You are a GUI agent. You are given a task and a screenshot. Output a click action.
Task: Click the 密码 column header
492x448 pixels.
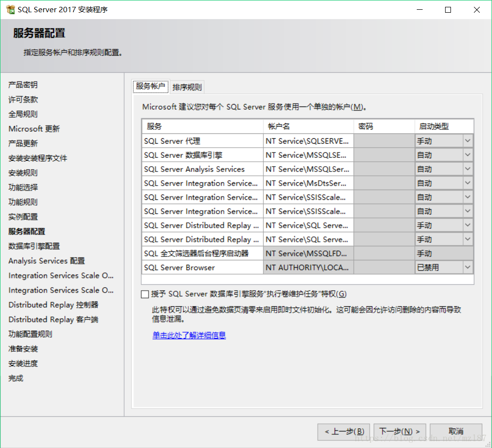tap(385, 127)
